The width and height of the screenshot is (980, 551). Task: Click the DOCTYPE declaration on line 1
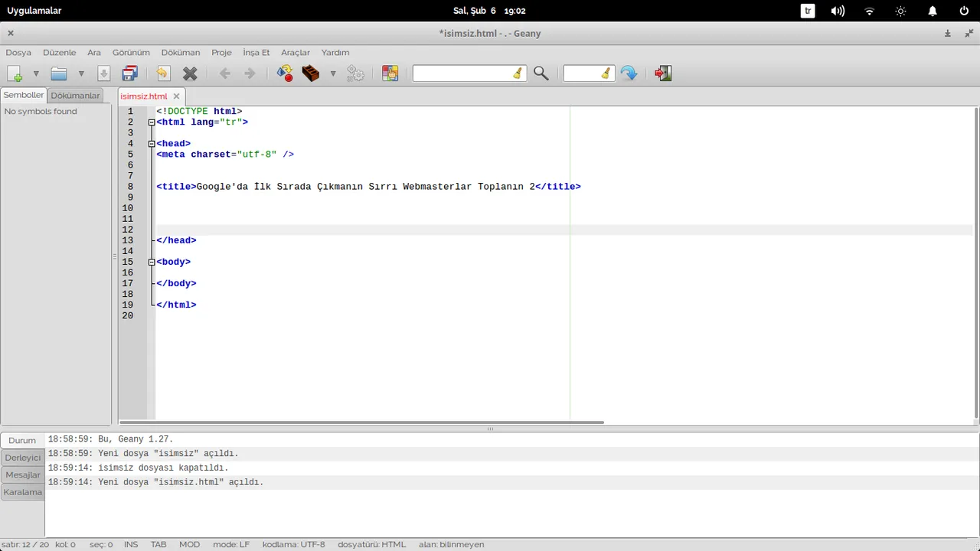[199, 112]
